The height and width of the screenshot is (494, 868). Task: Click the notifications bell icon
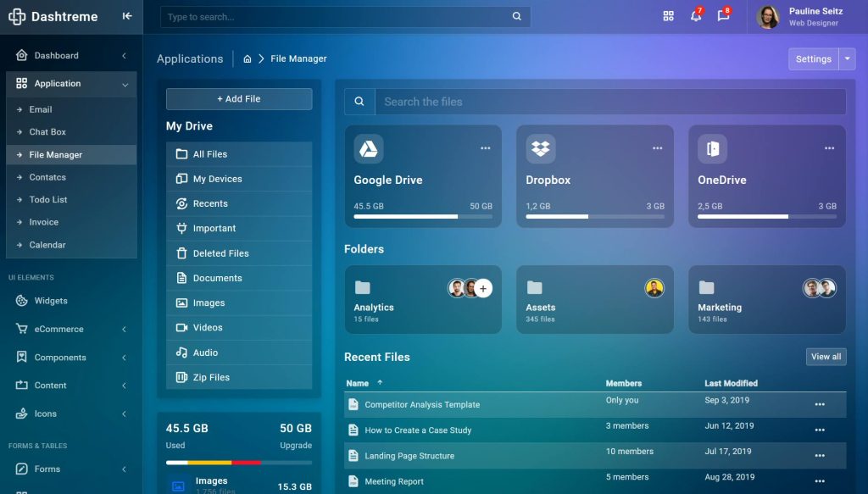point(695,16)
